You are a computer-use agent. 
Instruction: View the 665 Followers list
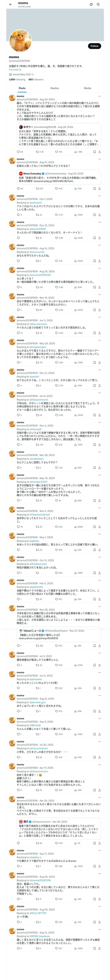pos(36,80)
